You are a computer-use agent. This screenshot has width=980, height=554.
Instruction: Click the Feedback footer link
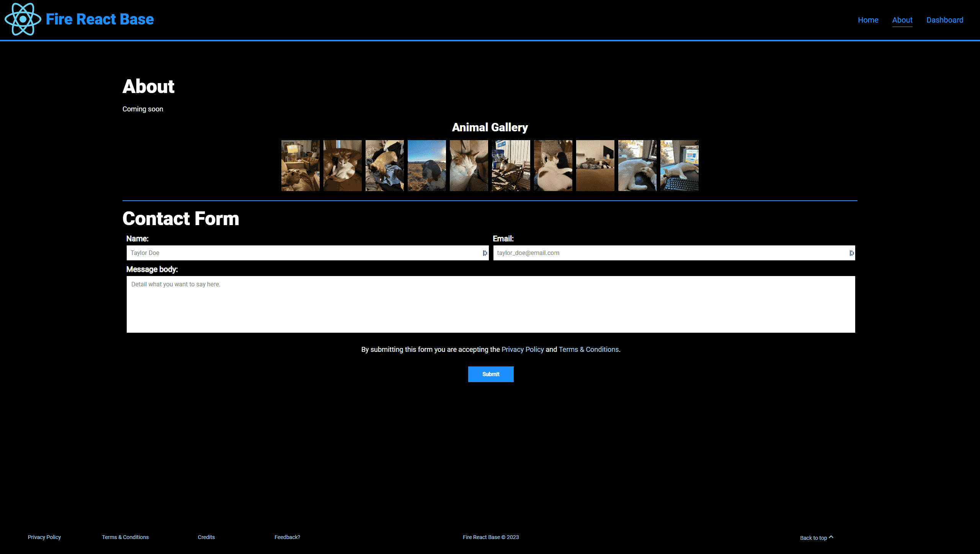point(287,536)
